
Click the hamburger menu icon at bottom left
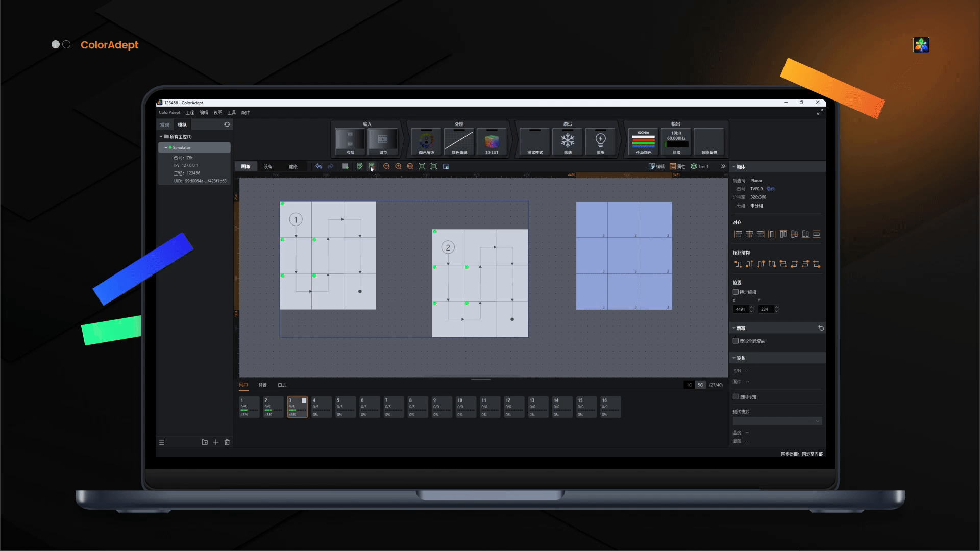(162, 442)
